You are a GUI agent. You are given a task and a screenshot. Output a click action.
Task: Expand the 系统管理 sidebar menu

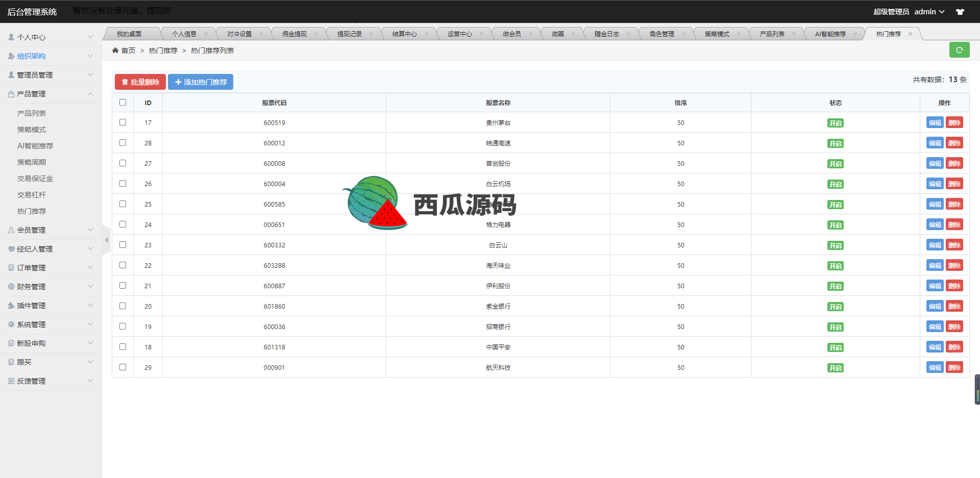pos(51,324)
